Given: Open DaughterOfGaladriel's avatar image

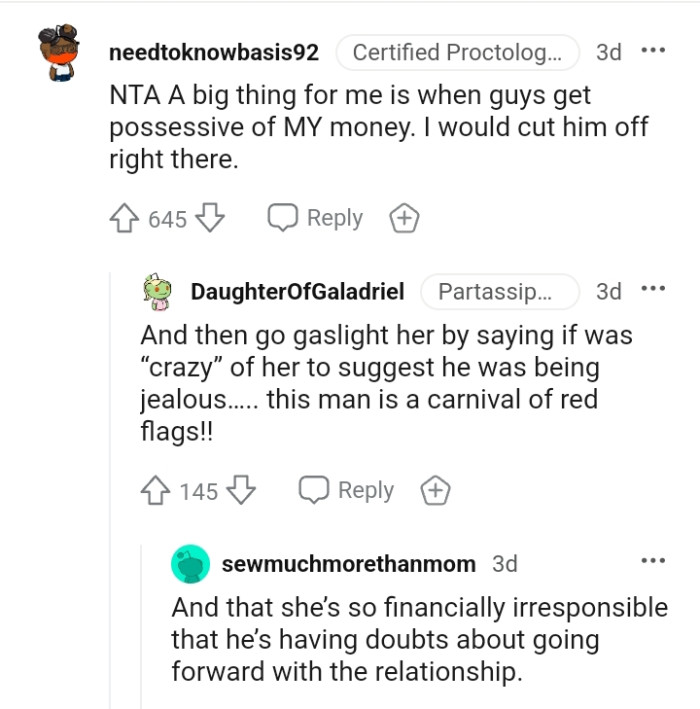Looking at the screenshot, I should tap(158, 291).
